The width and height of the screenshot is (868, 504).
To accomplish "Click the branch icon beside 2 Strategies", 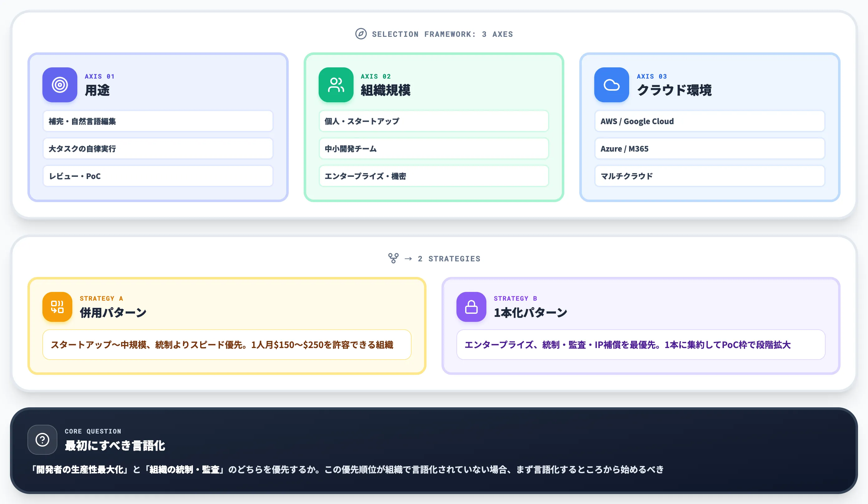I will click(x=393, y=258).
